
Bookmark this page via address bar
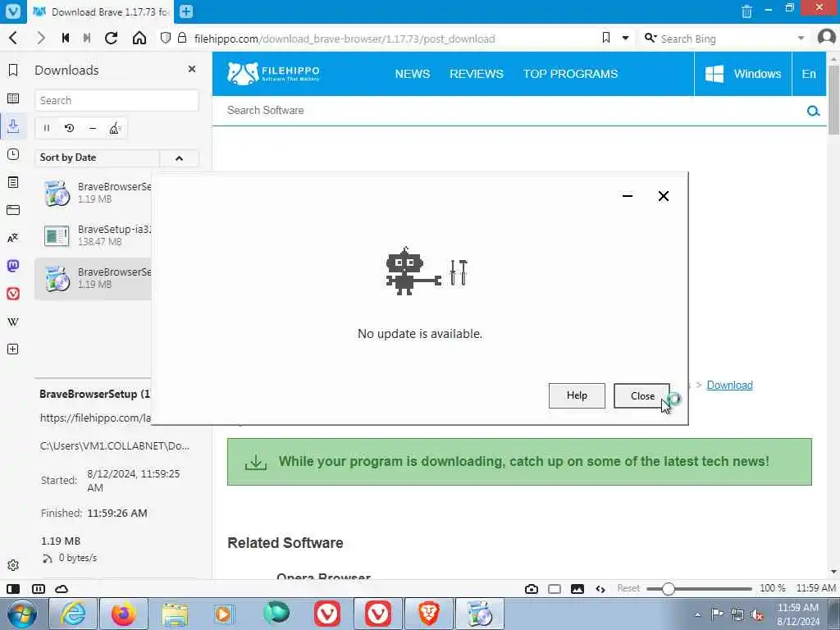point(606,38)
